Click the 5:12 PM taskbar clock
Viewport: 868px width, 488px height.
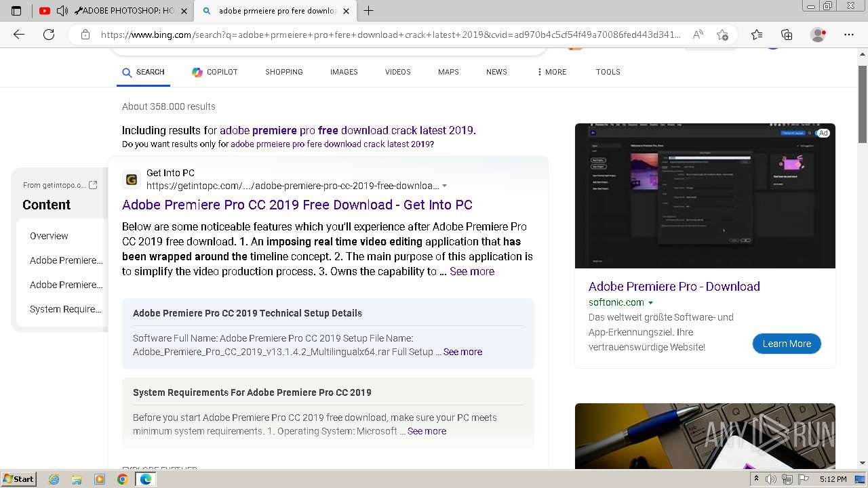point(833,479)
